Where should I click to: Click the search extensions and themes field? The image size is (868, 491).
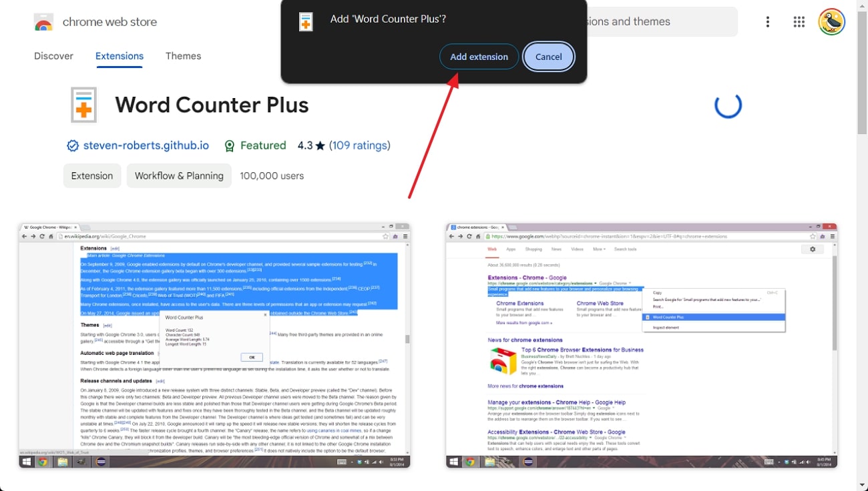coord(661,21)
